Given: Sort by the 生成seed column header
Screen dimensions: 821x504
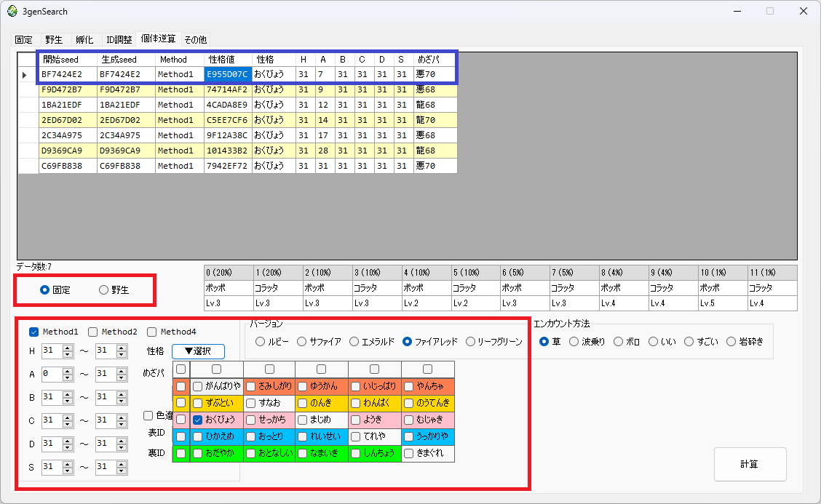Looking at the screenshot, I should 126,60.
